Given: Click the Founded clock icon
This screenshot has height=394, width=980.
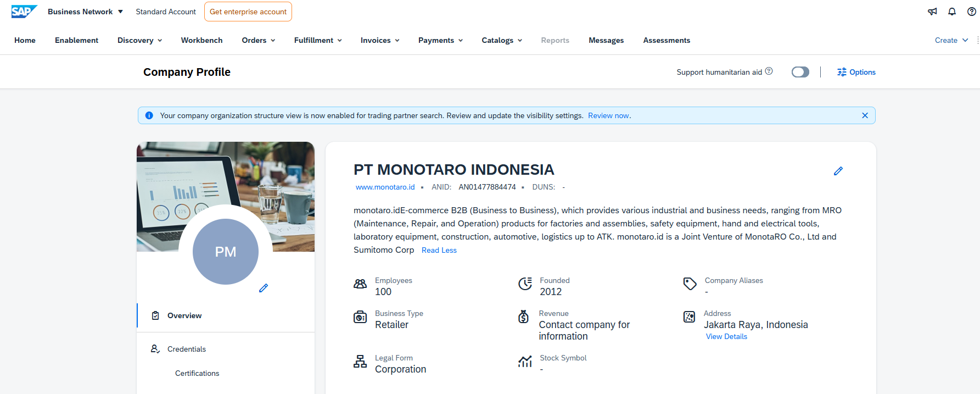Looking at the screenshot, I should tap(525, 284).
